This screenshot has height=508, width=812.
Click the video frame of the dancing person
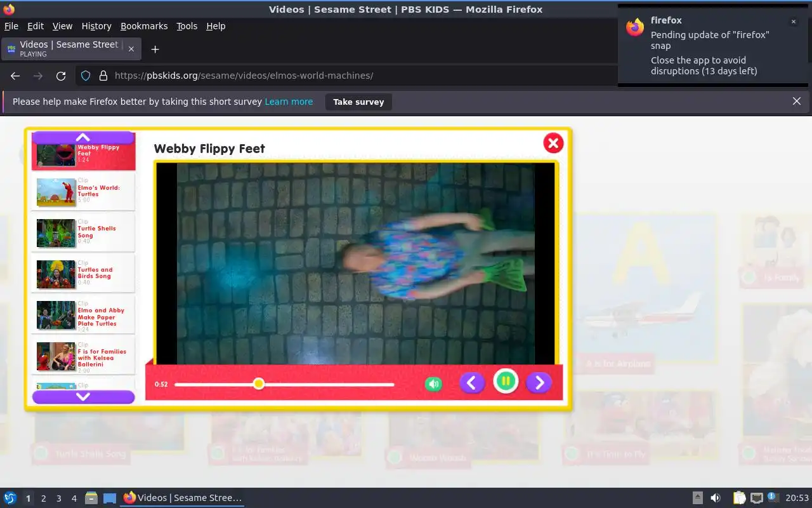point(356,264)
